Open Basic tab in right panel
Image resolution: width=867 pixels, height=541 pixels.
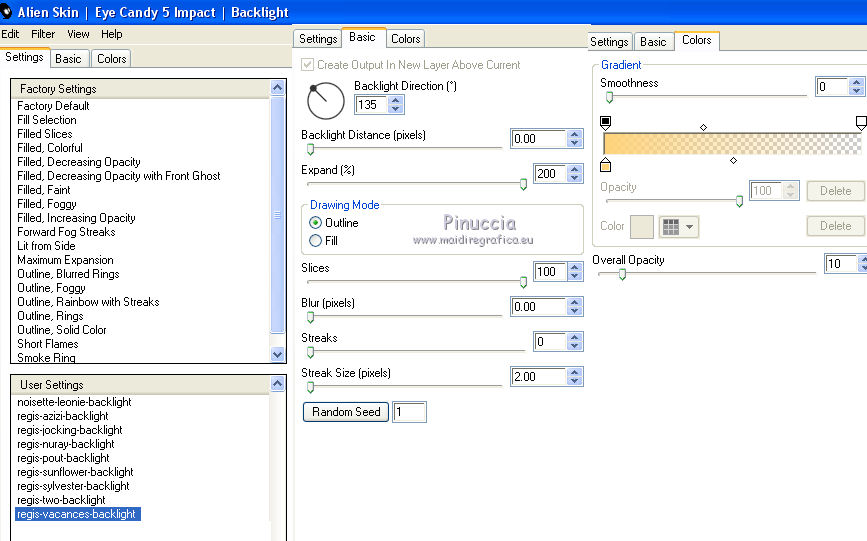[653, 42]
